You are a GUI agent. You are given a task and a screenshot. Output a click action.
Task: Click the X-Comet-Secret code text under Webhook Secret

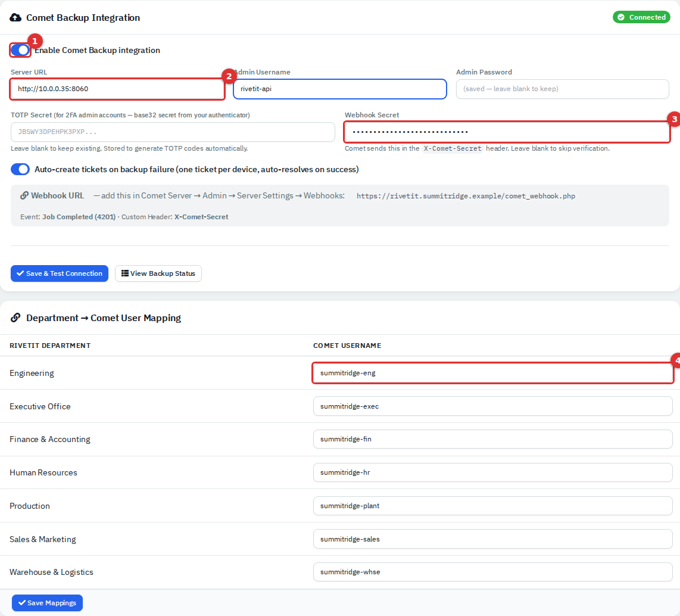[453, 148]
